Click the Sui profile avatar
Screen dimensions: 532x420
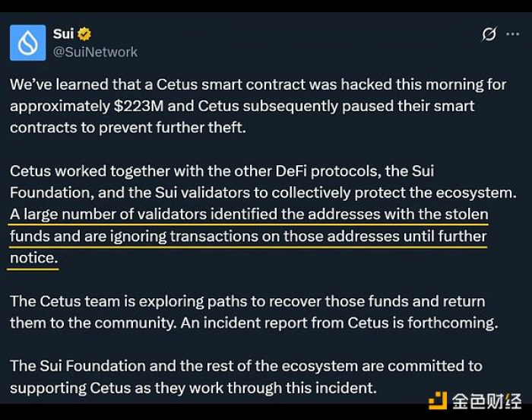click(x=27, y=43)
